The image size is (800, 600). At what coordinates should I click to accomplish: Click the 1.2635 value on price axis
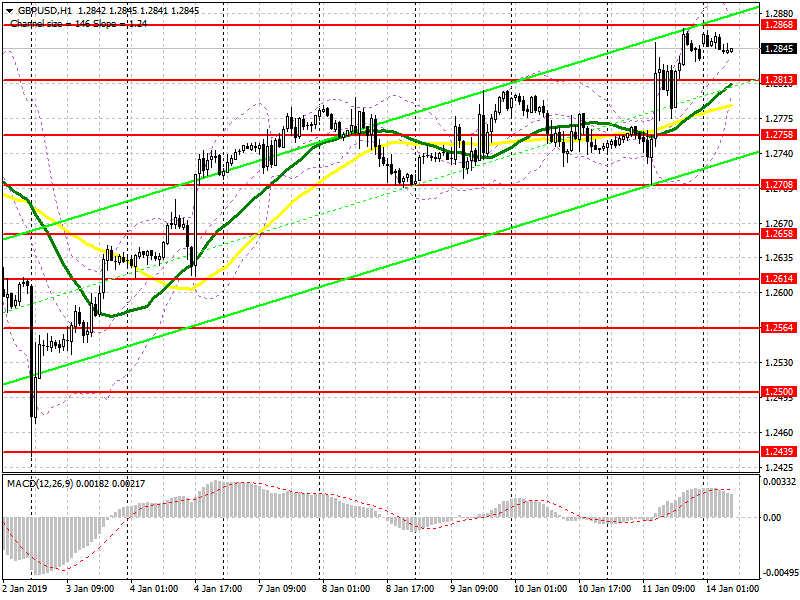[779, 258]
